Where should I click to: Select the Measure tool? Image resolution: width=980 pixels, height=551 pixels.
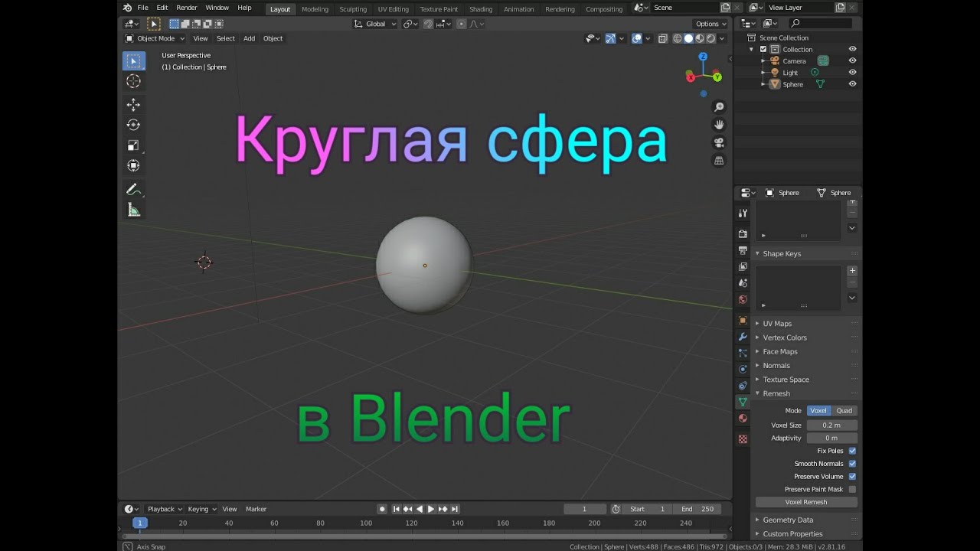coord(133,210)
